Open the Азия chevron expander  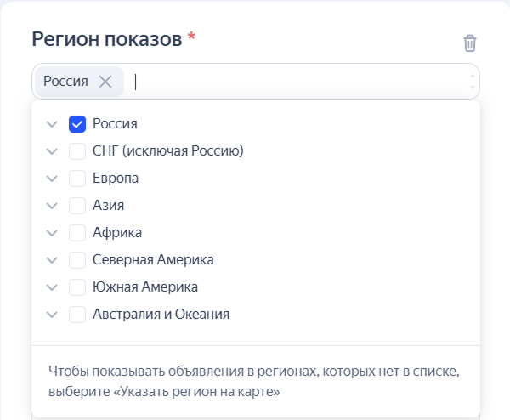point(52,206)
